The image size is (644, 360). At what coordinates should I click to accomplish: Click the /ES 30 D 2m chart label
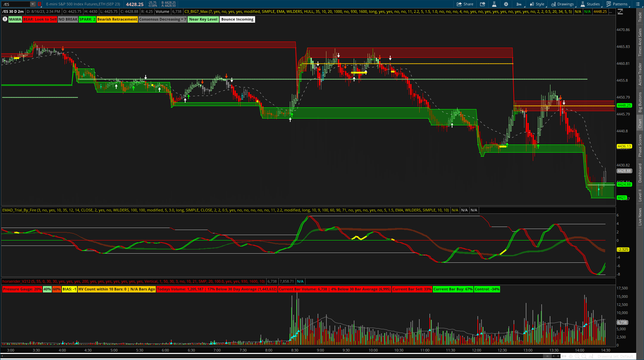tap(13, 11)
